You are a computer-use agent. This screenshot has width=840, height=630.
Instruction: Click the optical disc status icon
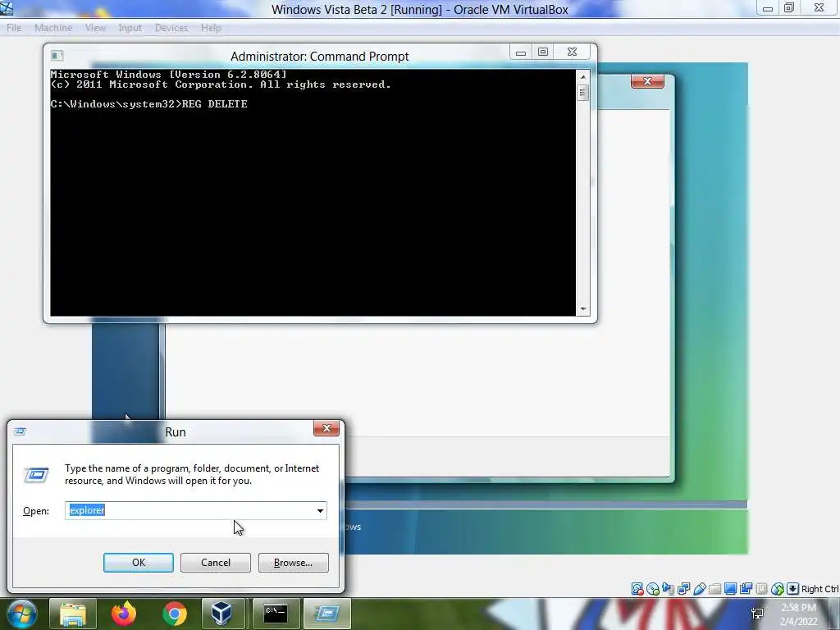click(652, 589)
